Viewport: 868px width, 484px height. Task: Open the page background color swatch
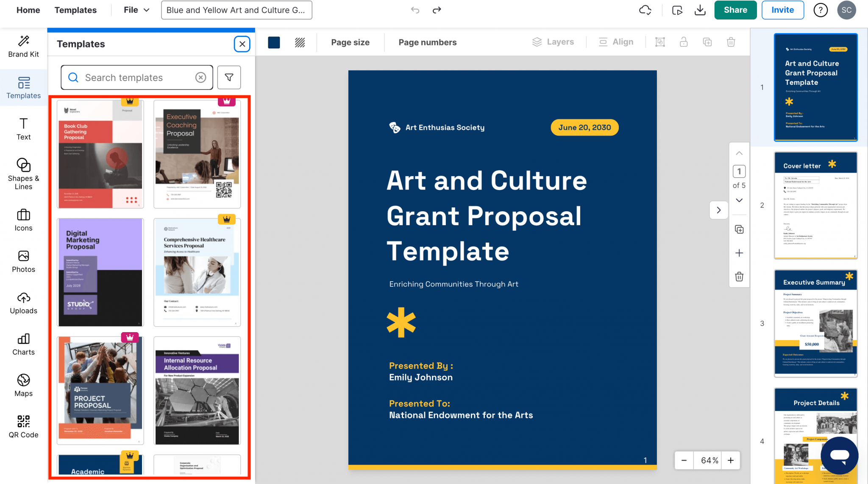pyautogui.click(x=274, y=42)
